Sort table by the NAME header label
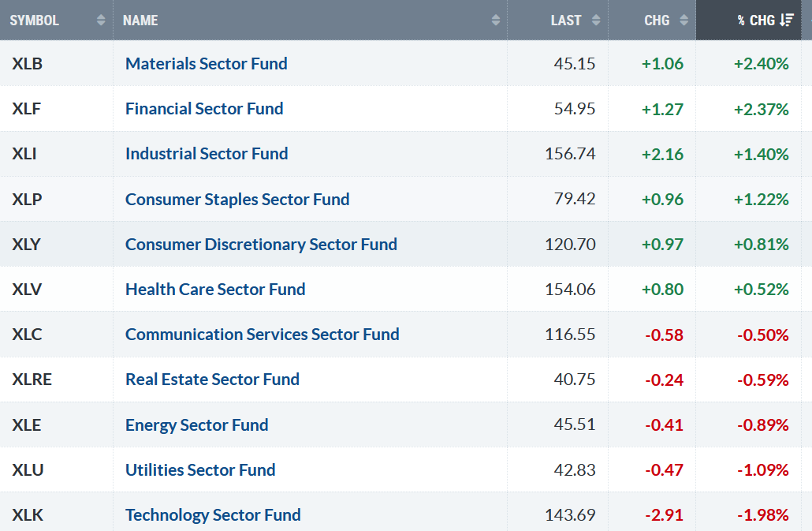The width and height of the screenshot is (812, 531). (x=140, y=21)
